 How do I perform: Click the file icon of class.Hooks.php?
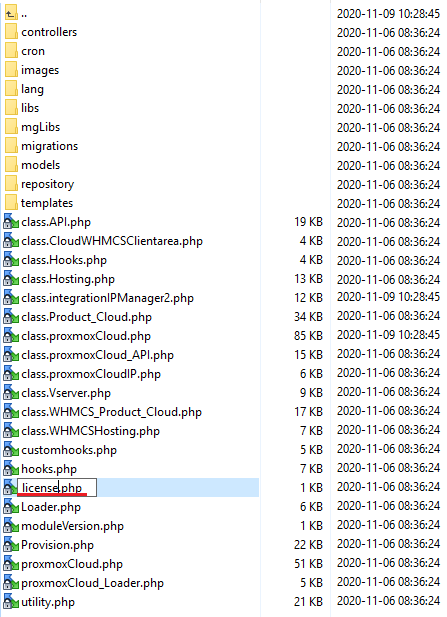pos(11,260)
